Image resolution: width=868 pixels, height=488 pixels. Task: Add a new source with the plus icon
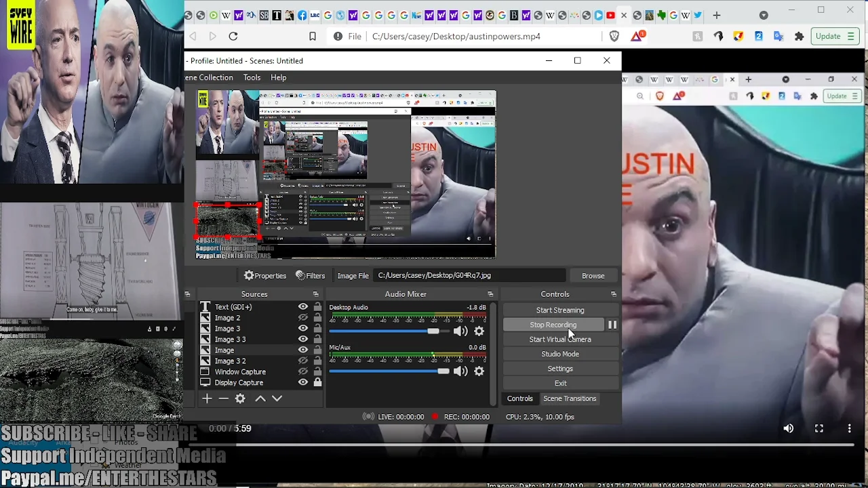tap(208, 399)
